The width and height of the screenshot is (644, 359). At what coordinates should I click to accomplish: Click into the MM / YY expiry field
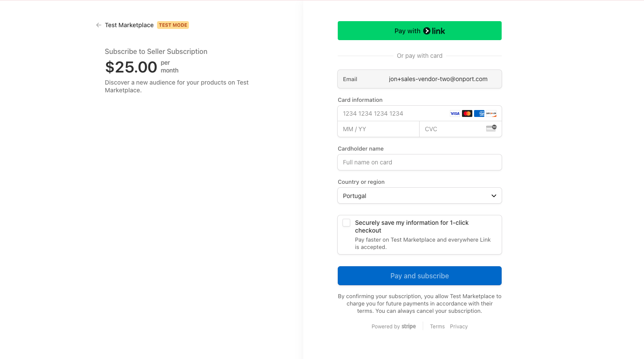[379, 129]
